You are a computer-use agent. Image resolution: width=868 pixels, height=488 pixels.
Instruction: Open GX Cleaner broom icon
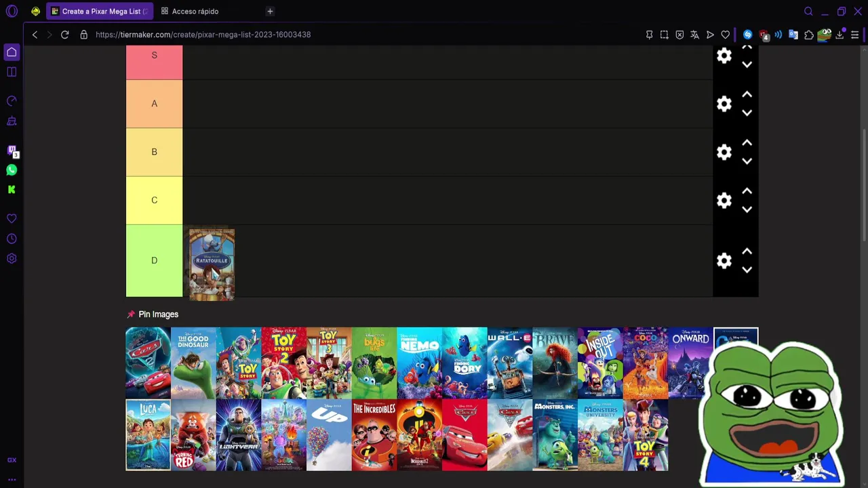[x=12, y=121]
